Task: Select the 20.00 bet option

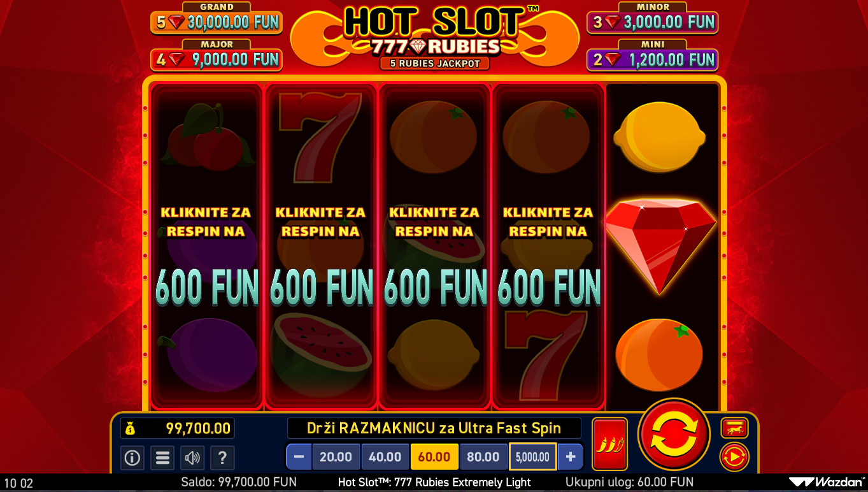Action: (x=336, y=457)
